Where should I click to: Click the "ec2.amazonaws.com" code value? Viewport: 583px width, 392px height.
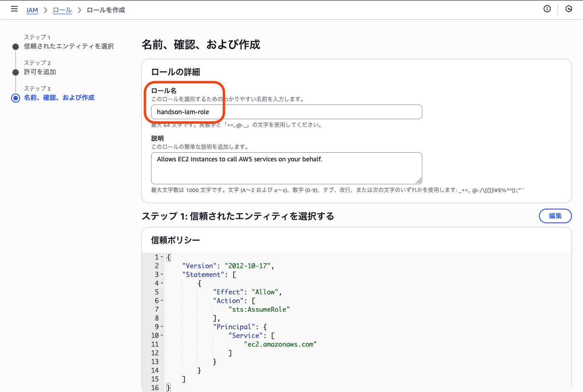click(x=280, y=344)
